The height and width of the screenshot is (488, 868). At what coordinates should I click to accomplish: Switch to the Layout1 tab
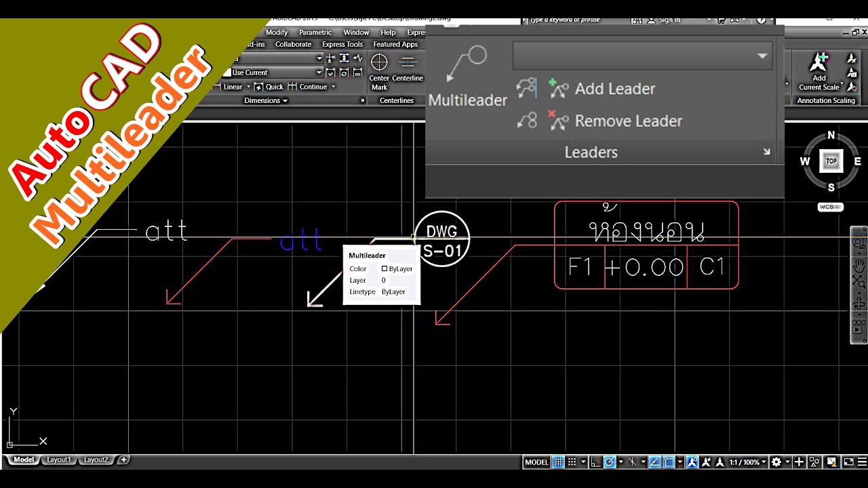click(x=58, y=460)
